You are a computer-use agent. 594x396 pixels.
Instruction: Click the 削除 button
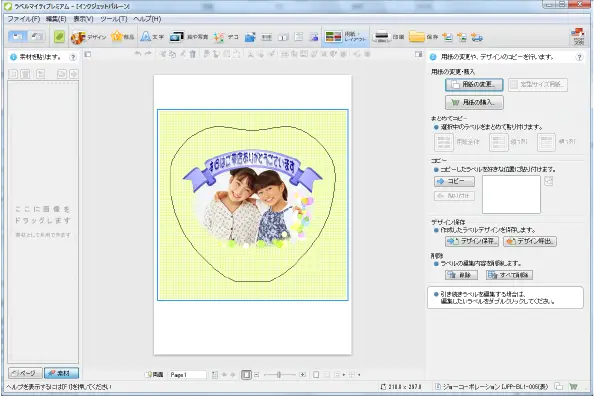point(461,275)
